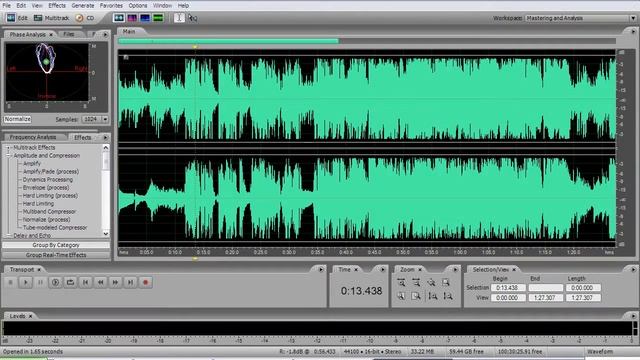640x360 pixels.
Task: Open Phase Analysis panel options arrow
Action: [105, 35]
